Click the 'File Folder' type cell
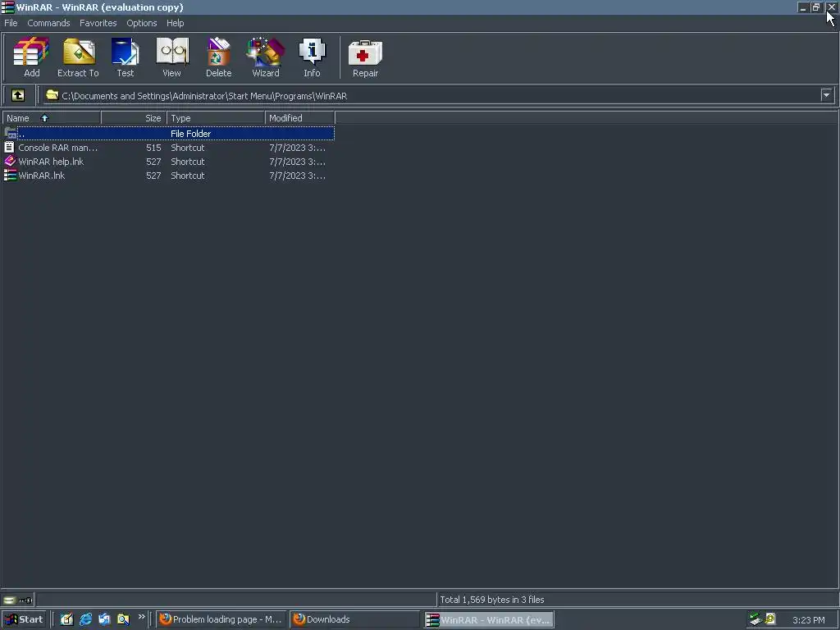Image resolution: width=840 pixels, height=630 pixels. (190, 134)
